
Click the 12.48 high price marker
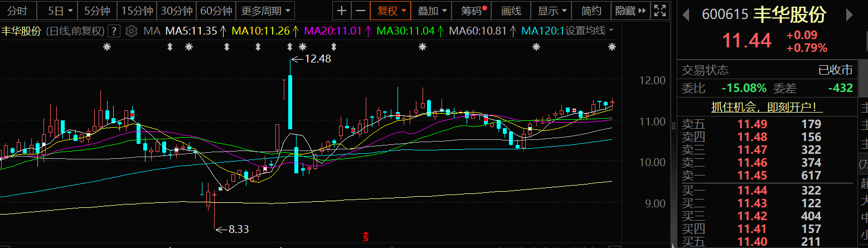tap(317, 59)
